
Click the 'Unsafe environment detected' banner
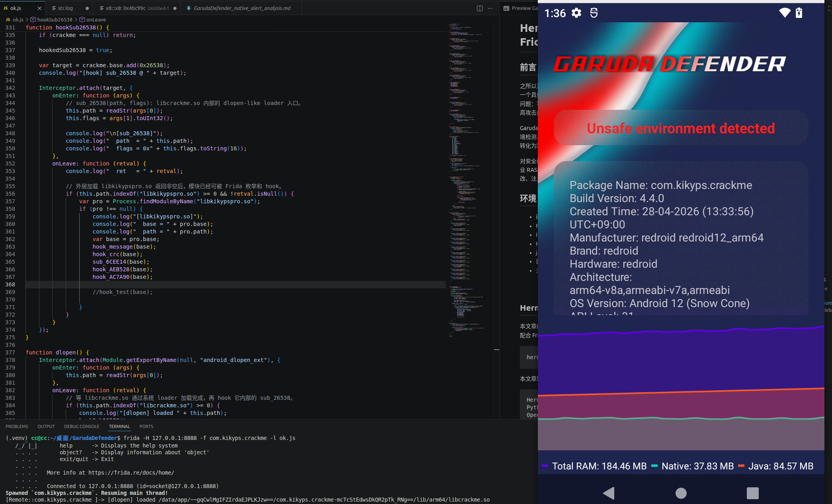point(681,128)
